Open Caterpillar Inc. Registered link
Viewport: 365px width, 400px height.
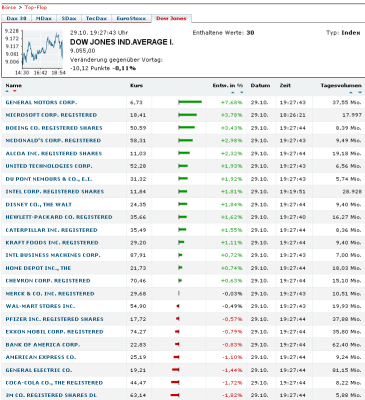tap(51, 230)
